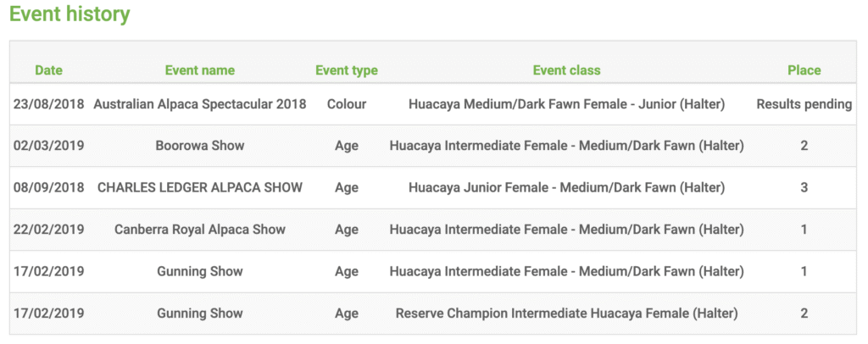
Task: Select the Boorowa Show event name
Action: 200,146
